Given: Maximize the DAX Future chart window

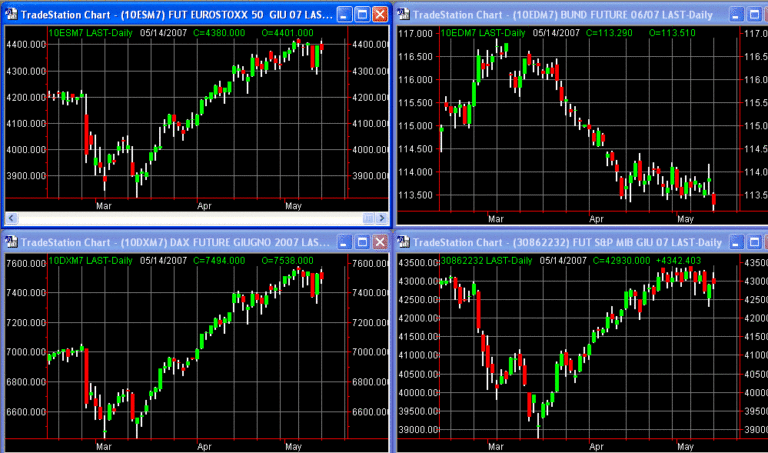Looking at the screenshot, I should click(362, 242).
